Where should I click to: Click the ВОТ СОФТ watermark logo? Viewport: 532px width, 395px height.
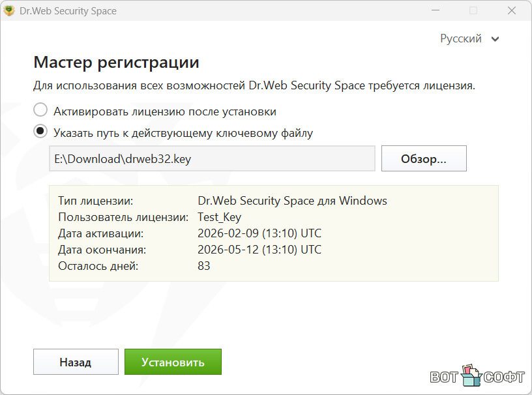(477, 376)
